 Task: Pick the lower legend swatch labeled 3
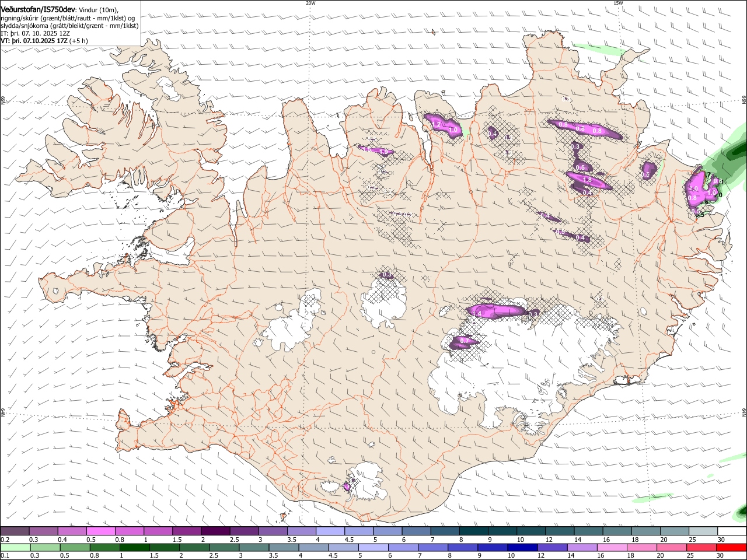[254, 547]
